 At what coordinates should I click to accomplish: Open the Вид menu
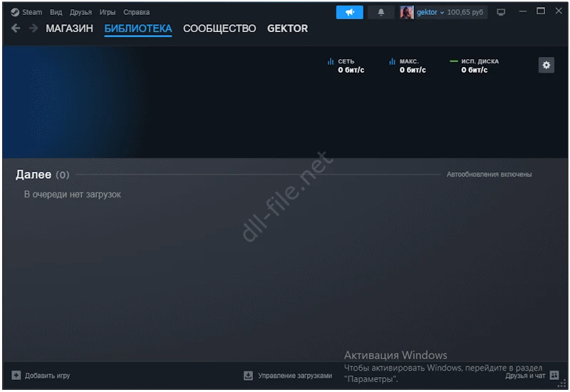point(56,12)
